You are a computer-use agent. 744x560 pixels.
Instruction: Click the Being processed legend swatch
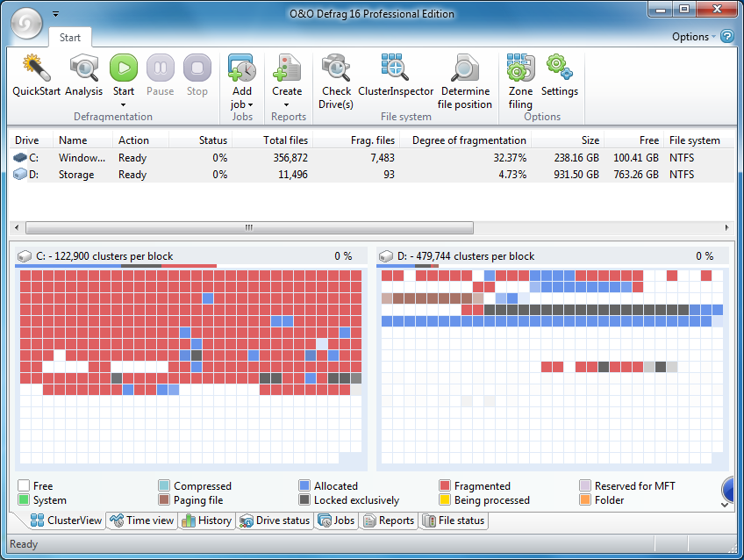(445, 499)
